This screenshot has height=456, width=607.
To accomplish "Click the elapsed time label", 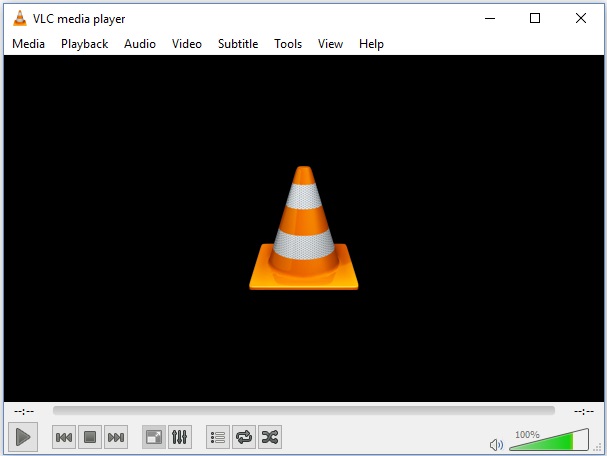I will pos(24,411).
